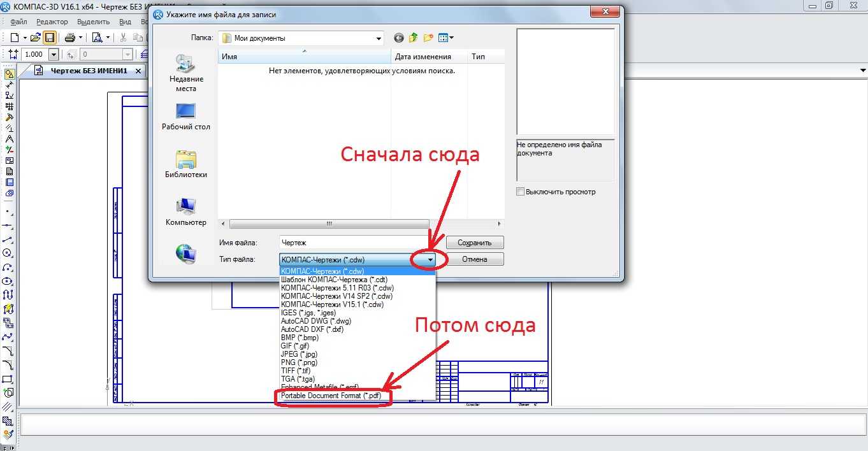Create a new folder in the save dialog
The image size is (868, 451).
428,38
